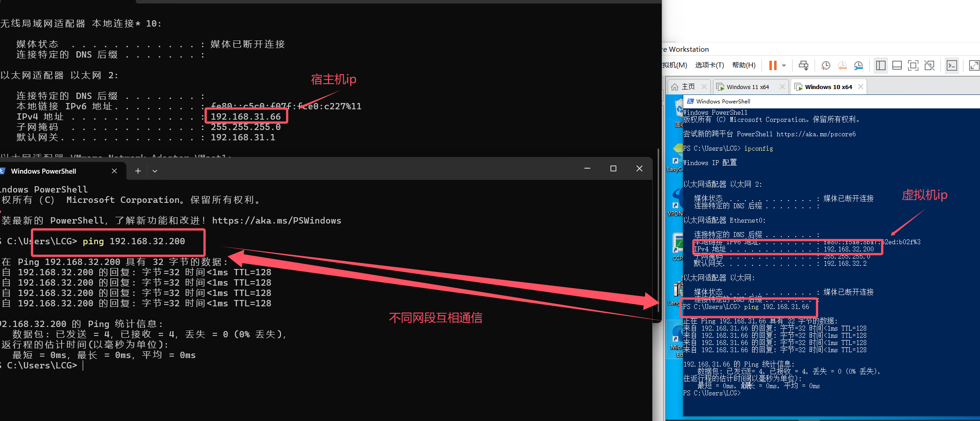Take a snapshot of this virtual machine
980x421 pixels.
click(826, 66)
